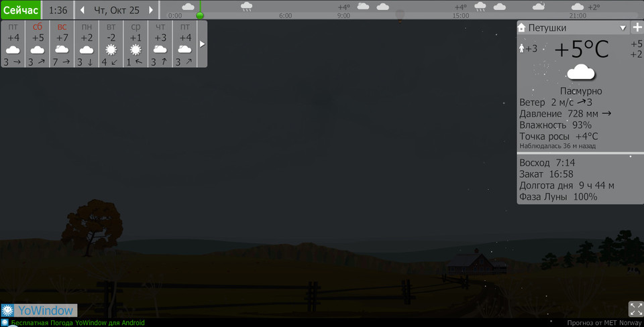Image resolution: width=644 pixels, height=327 pixels.
Task: Go to previous day with left arrow
Action: [83, 10]
